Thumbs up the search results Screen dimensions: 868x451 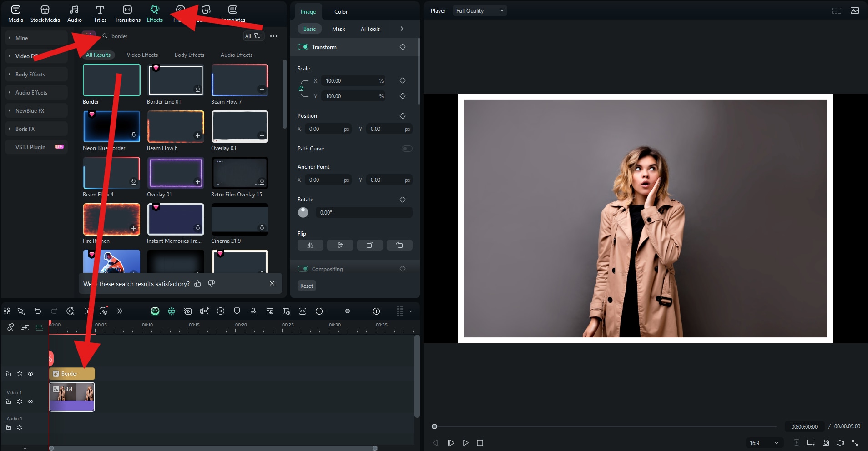coord(198,284)
